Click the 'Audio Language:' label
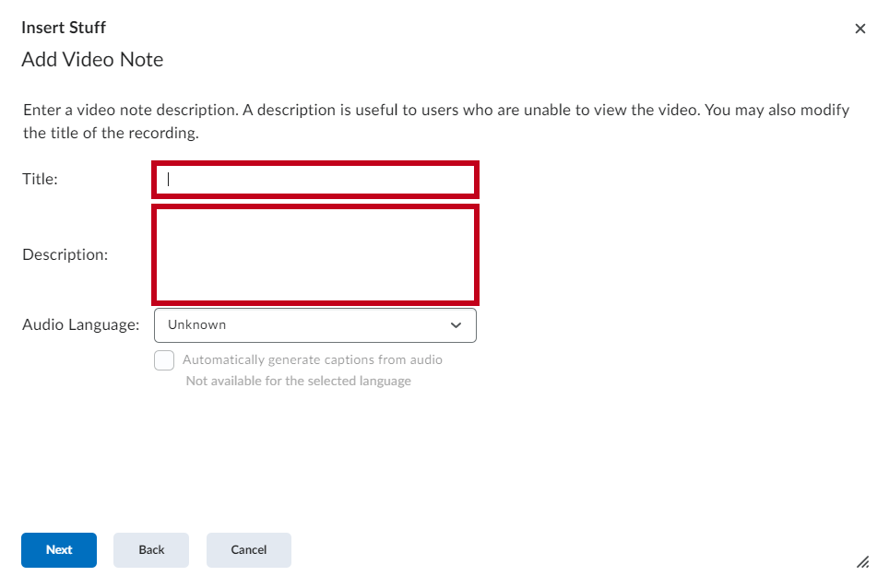 [80, 324]
